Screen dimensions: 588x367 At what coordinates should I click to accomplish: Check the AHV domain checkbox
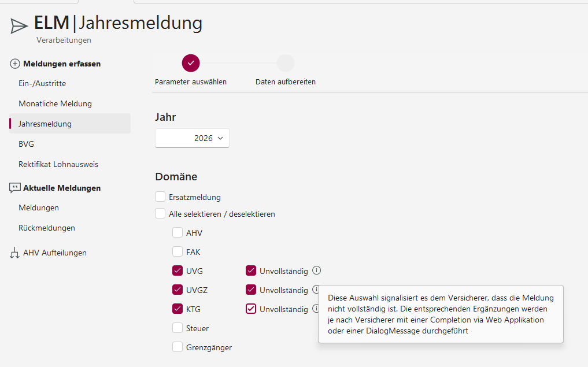[177, 233]
